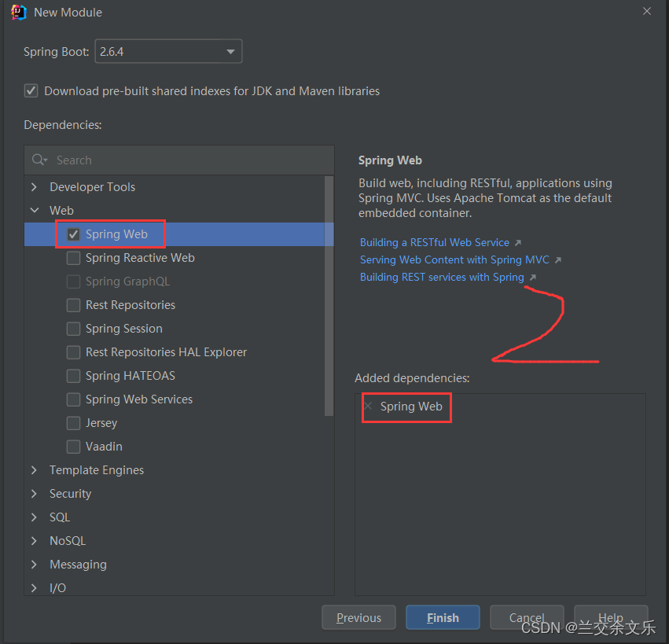Viewport: 669px width, 644px height.
Task: Click the dependencies list scrollbar
Action: [329, 296]
